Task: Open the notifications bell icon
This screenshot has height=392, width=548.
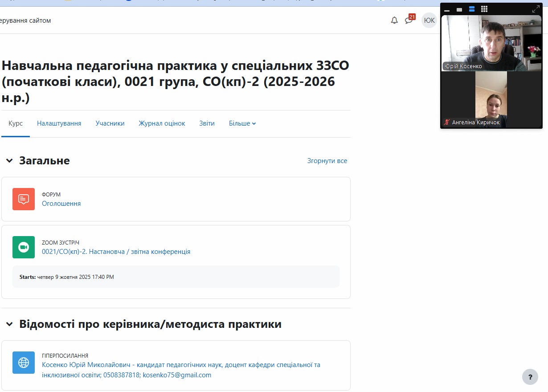Action: coord(394,20)
